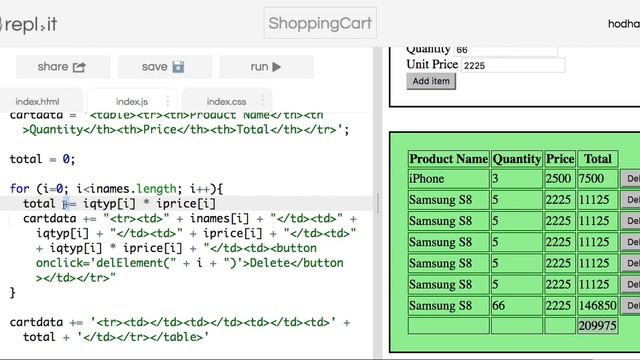Click the 2500 price cell

click(x=560, y=179)
